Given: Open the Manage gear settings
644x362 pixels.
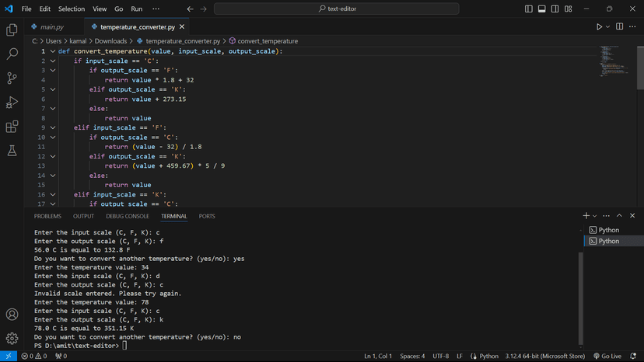Looking at the screenshot, I should [12, 339].
